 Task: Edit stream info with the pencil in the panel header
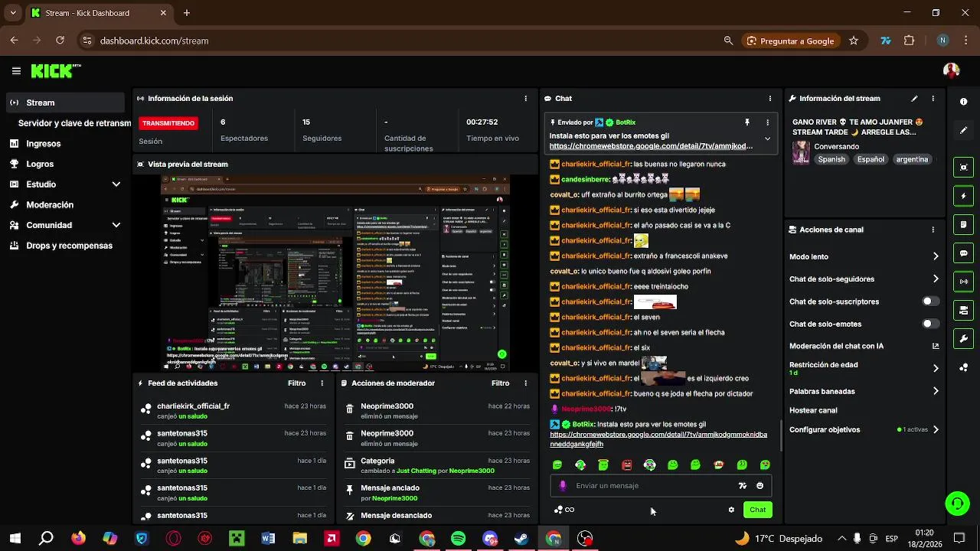tap(914, 99)
